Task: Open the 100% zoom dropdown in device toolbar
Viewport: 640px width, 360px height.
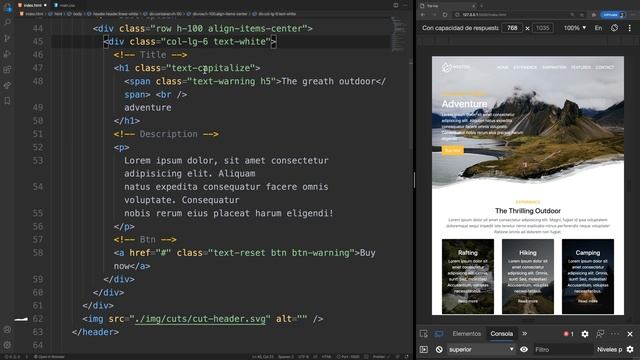Action: (575, 28)
